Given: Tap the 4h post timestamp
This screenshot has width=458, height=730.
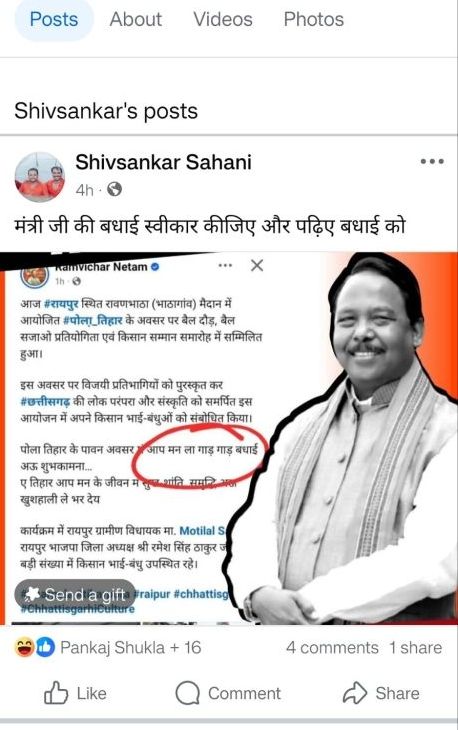Looking at the screenshot, I should point(84,190).
